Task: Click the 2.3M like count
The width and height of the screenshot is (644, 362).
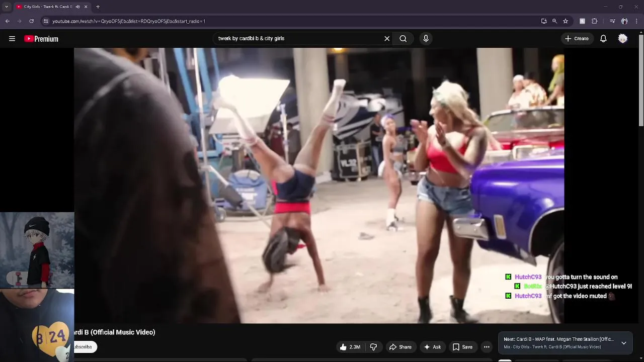Action: pyautogui.click(x=355, y=347)
